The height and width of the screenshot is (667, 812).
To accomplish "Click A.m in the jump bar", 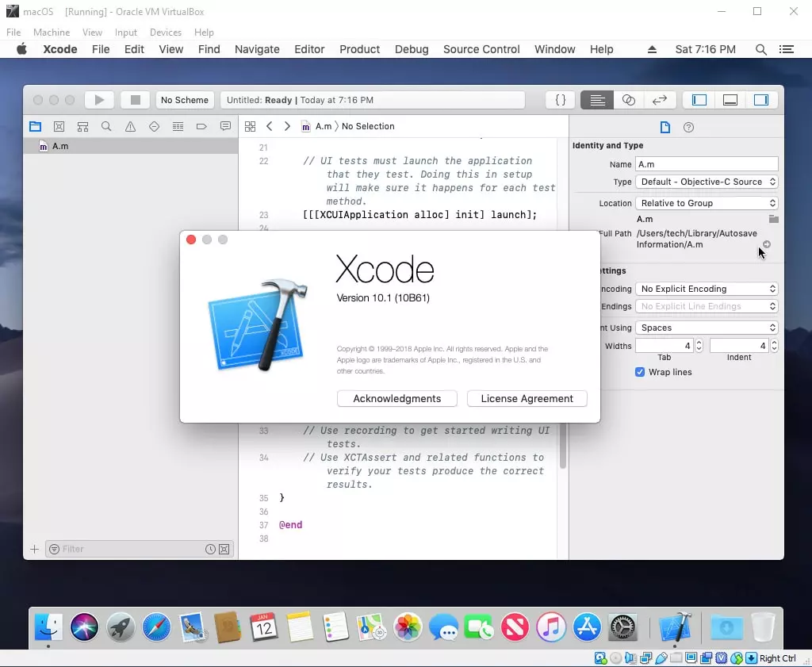I will pos(317,126).
